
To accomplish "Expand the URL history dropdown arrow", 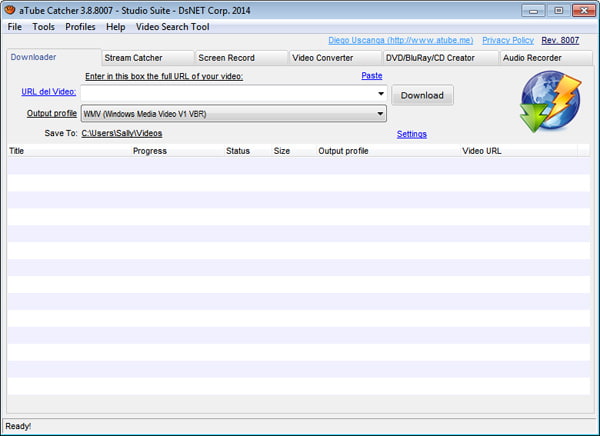I will (x=381, y=94).
